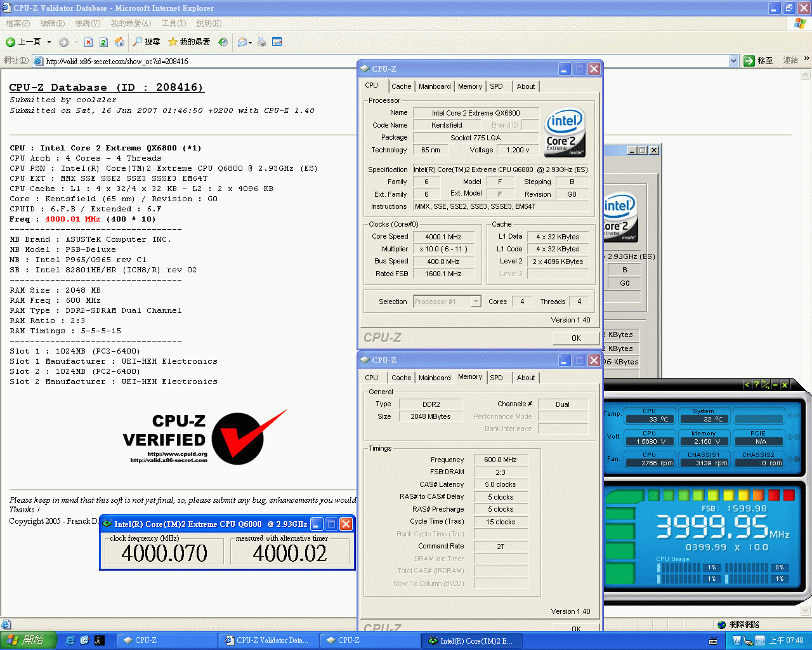Click the clock frequency 4000.070 value
Image resolution: width=812 pixels, height=650 pixels.
click(164, 553)
